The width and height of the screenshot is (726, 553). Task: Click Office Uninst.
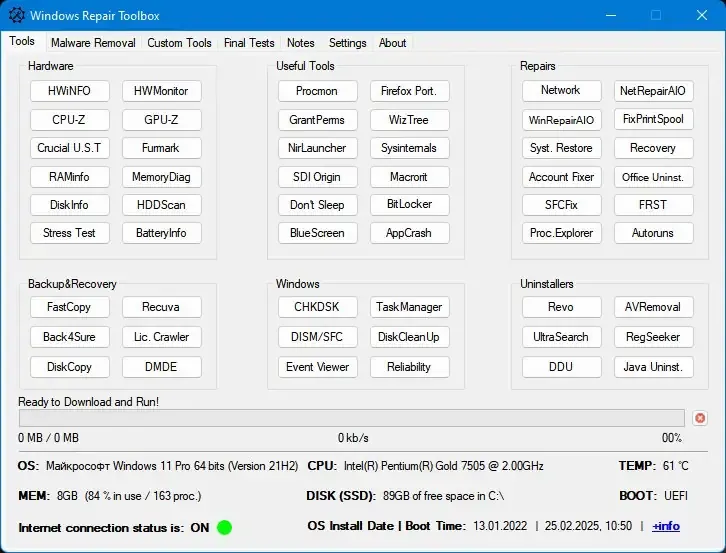(653, 176)
